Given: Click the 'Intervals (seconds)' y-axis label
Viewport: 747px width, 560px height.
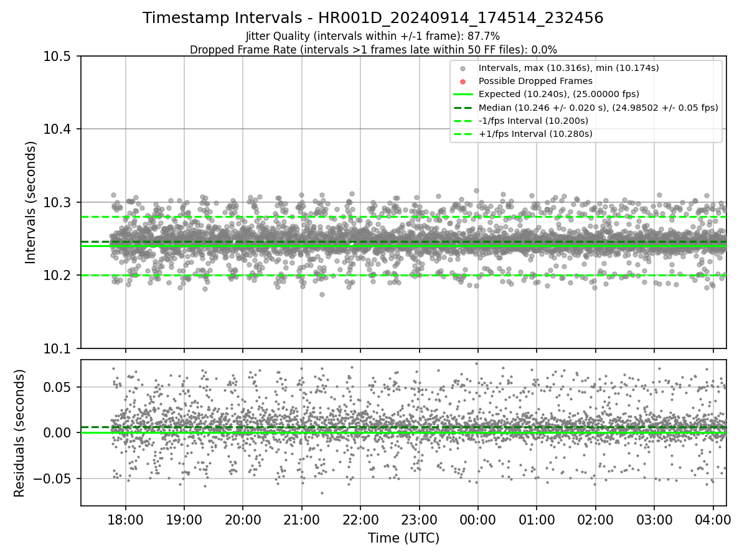Looking at the screenshot, I should click(x=31, y=202).
